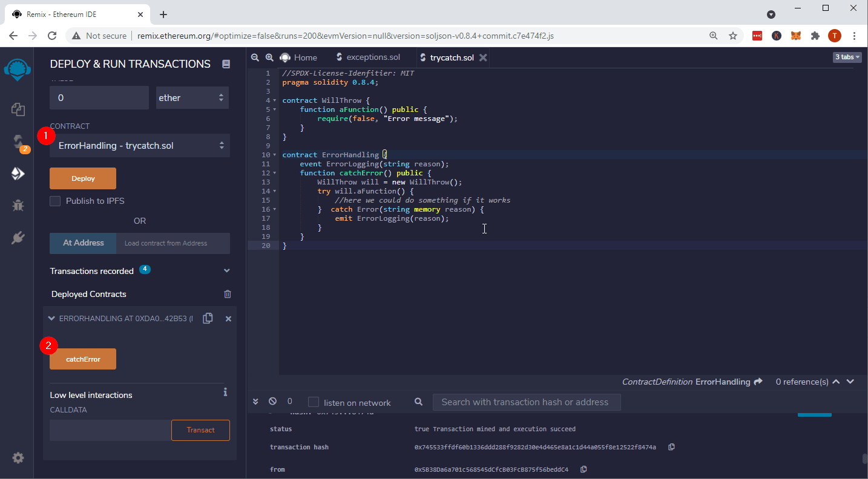Switch to the exceptions.sol tab
This screenshot has height=479, width=868.
(x=368, y=57)
